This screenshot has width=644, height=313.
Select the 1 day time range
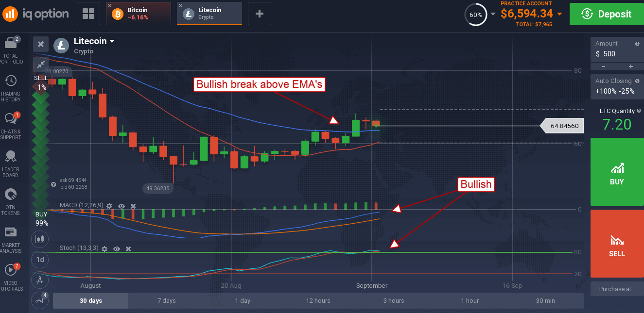point(243,300)
